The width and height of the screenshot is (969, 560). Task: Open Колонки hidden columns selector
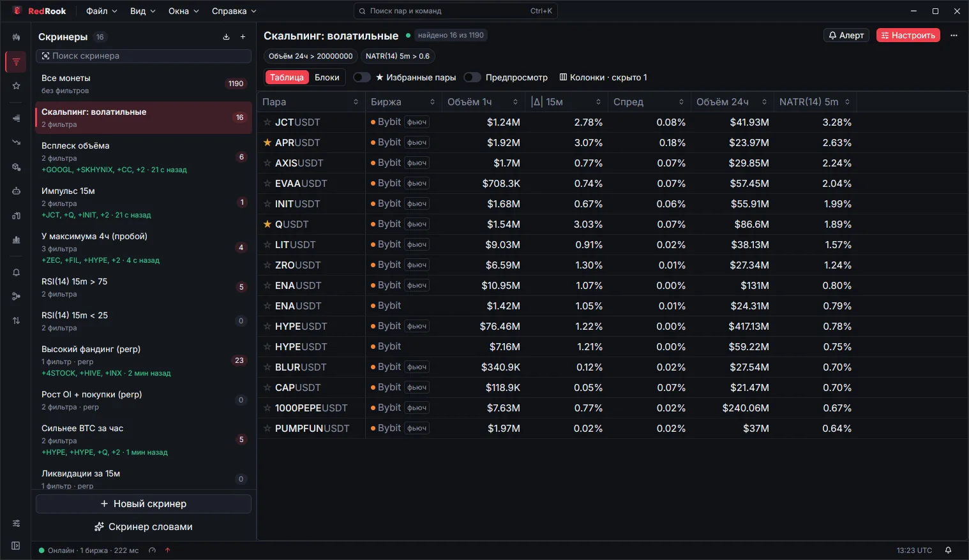coord(603,77)
